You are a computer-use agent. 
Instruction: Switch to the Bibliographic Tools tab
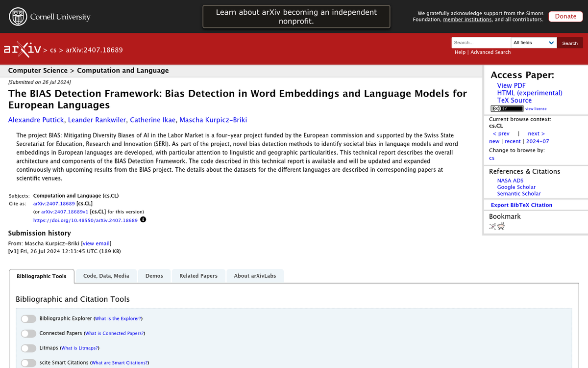click(x=42, y=276)
